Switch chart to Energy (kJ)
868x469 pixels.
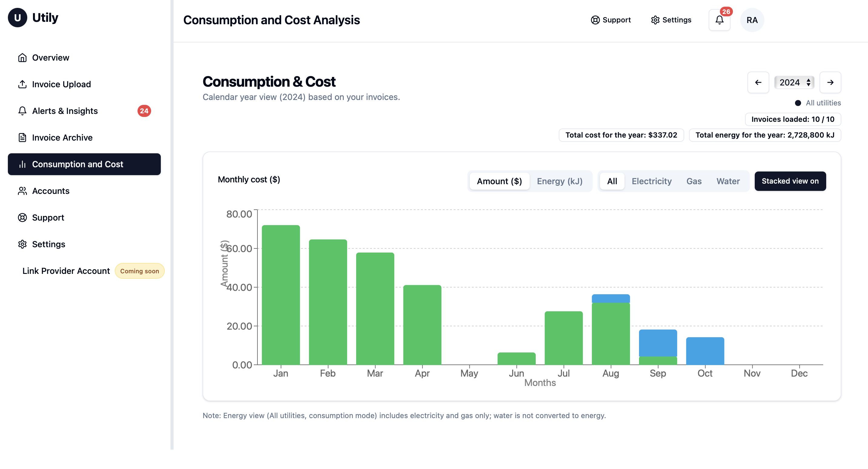[559, 181]
